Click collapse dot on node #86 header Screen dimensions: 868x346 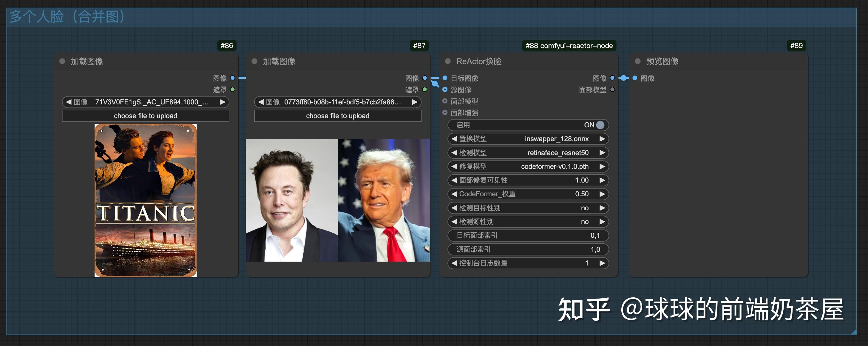[x=62, y=61]
